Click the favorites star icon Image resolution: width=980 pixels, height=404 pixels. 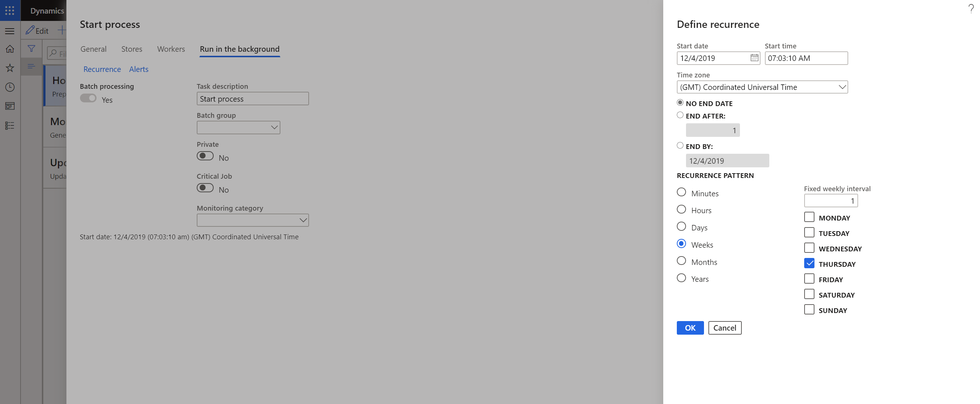point(10,68)
